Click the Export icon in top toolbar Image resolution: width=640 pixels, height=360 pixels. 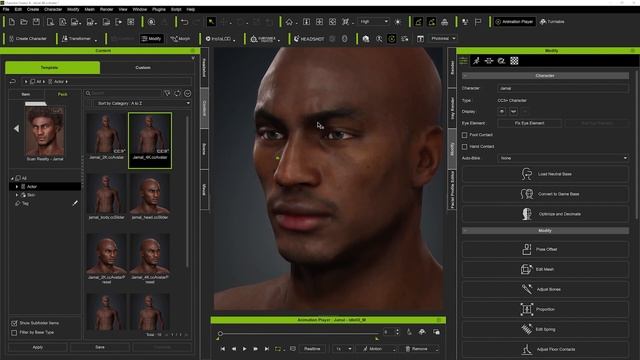coord(118,22)
